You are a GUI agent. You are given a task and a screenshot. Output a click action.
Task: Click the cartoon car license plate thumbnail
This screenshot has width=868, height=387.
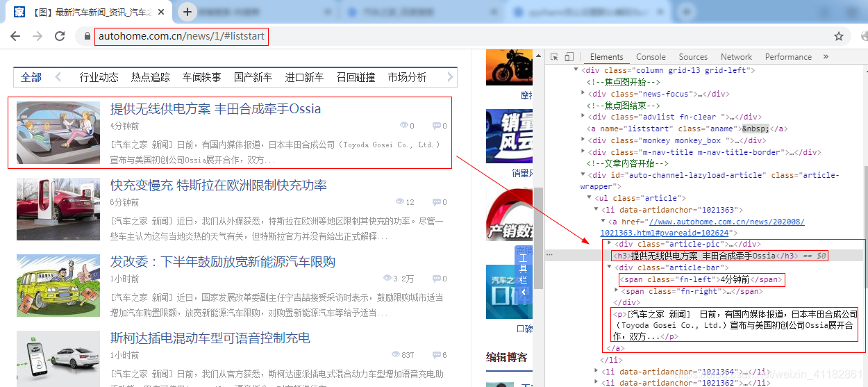(58, 286)
